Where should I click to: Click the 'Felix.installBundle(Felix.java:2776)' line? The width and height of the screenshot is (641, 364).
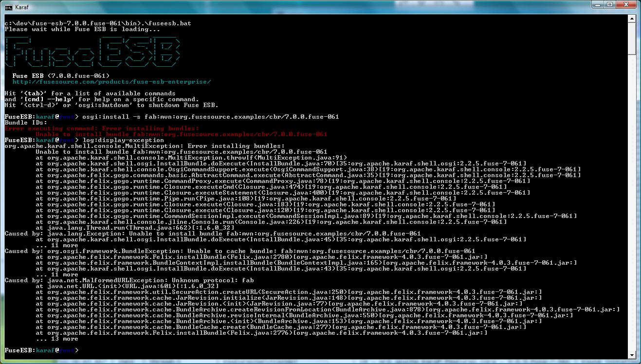point(261,333)
